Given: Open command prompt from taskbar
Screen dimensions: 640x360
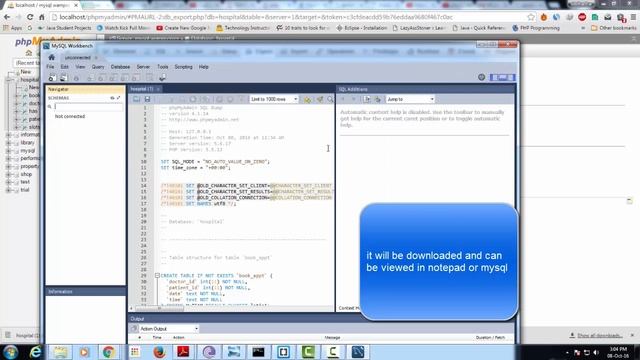Looking at the screenshot, I should click(258, 352).
